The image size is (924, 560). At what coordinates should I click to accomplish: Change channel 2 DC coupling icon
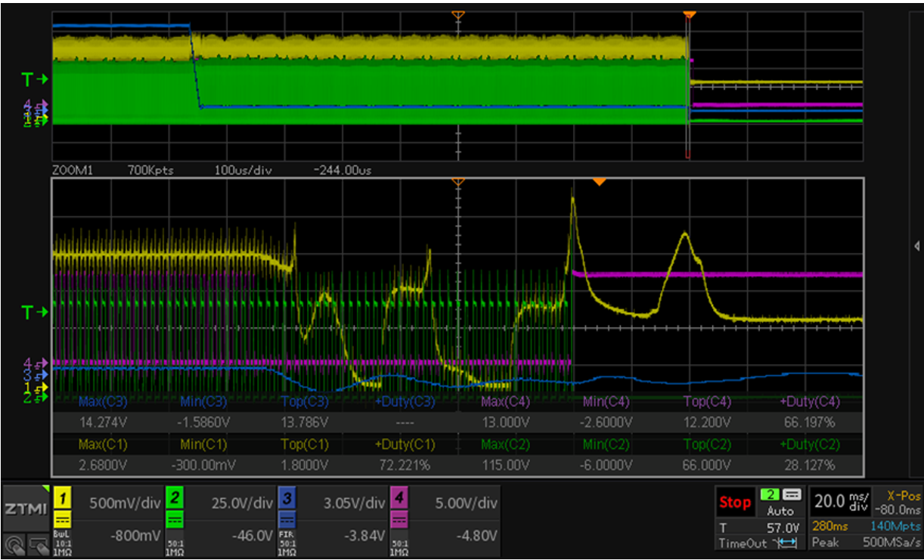(x=174, y=519)
